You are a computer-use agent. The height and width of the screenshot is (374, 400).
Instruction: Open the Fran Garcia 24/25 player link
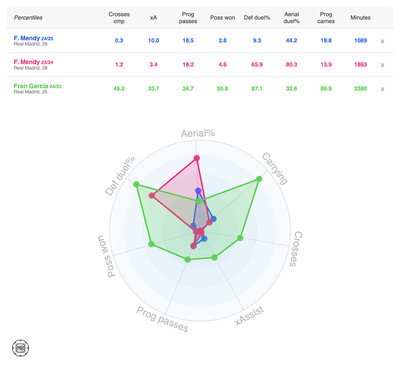tap(37, 86)
